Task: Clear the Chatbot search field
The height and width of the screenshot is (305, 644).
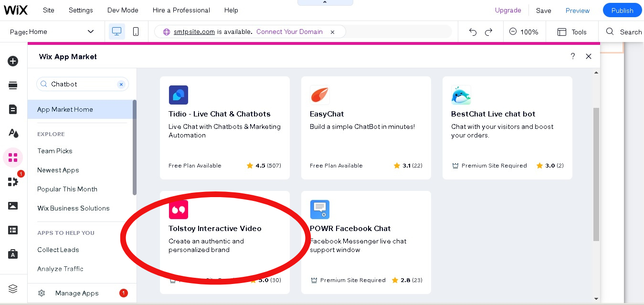Action: click(121, 84)
